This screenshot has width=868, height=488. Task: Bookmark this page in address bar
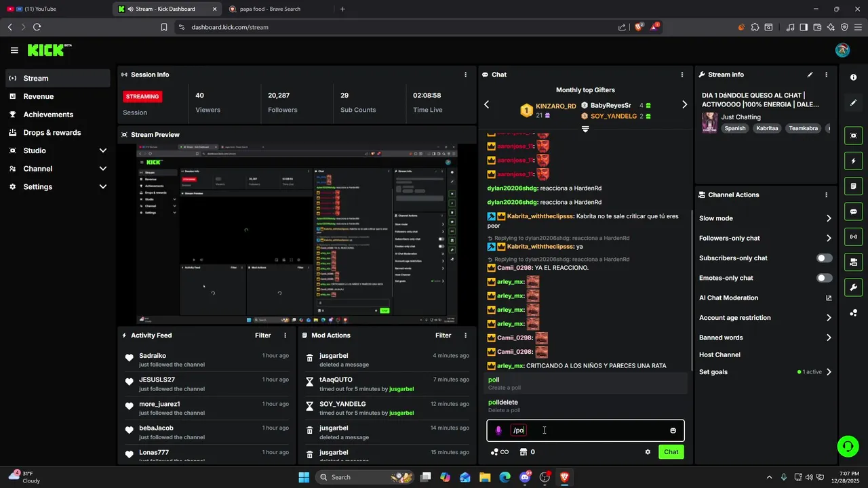pos(164,27)
